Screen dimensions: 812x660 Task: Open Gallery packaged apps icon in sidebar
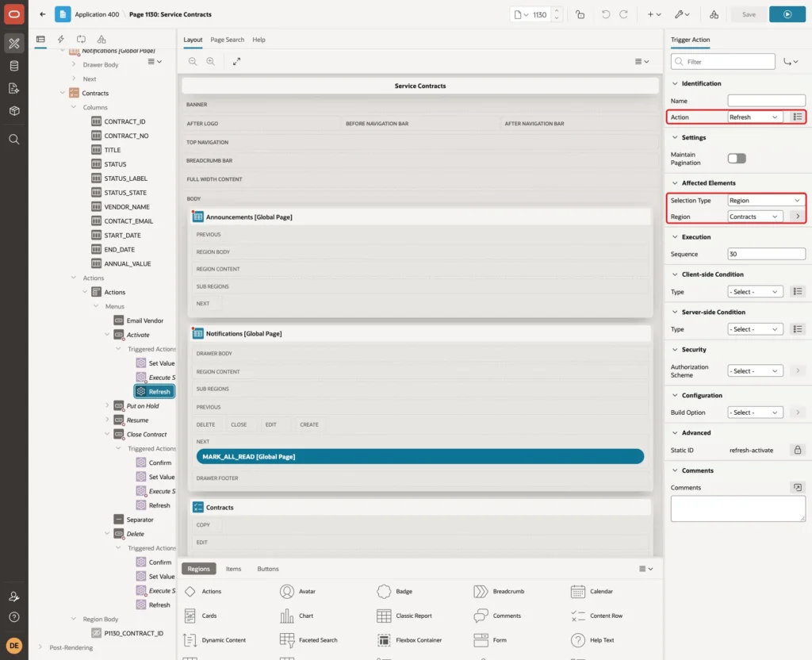point(14,111)
